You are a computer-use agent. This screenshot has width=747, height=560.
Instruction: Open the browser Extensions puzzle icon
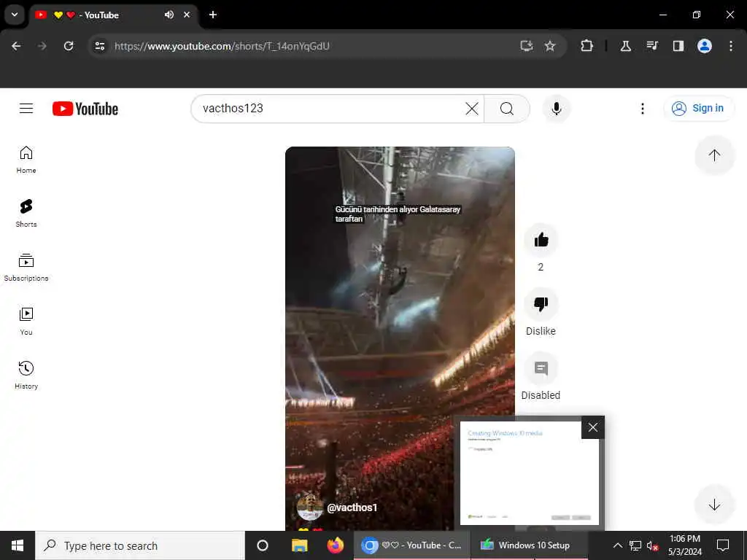[587, 46]
